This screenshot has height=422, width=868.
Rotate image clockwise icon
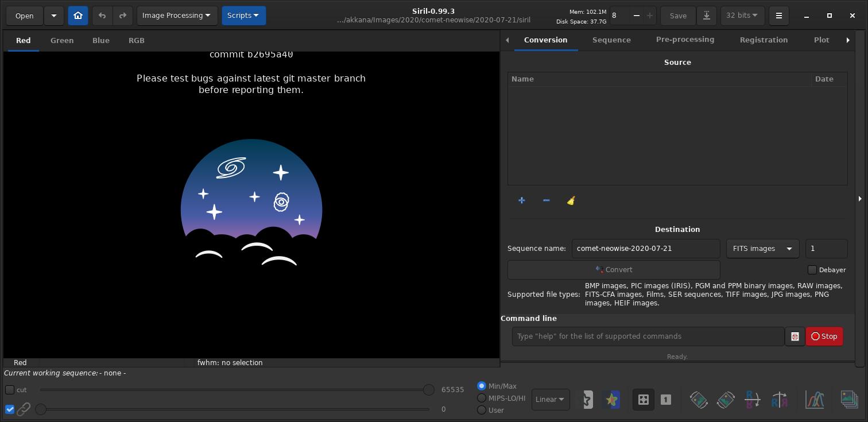pos(726,400)
